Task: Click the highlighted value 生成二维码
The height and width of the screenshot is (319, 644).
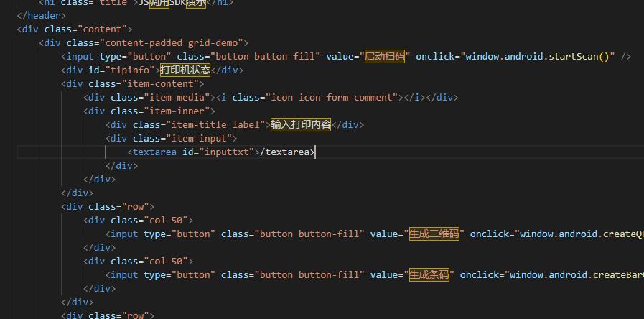Action: point(434,234)
